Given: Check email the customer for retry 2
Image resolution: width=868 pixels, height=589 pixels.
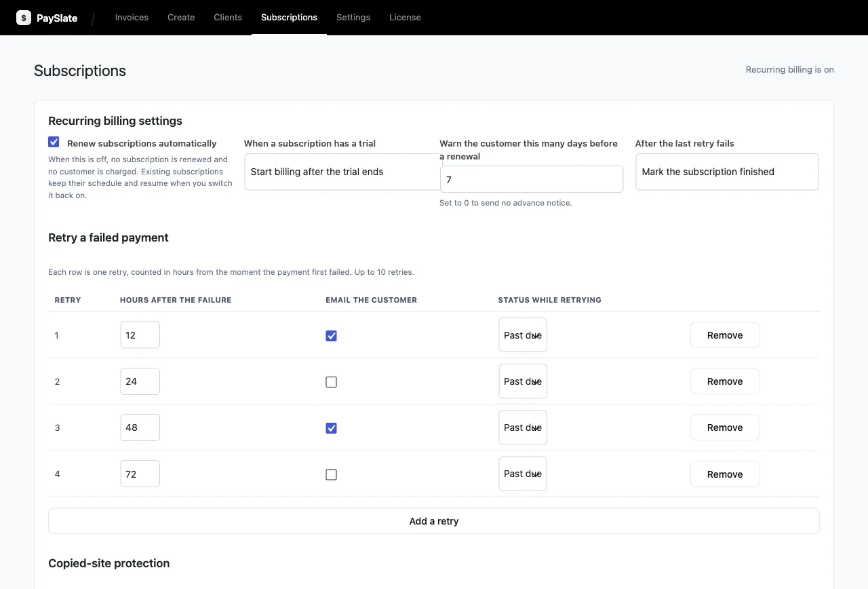Looking at the screenshot, I should coord(331,382).
